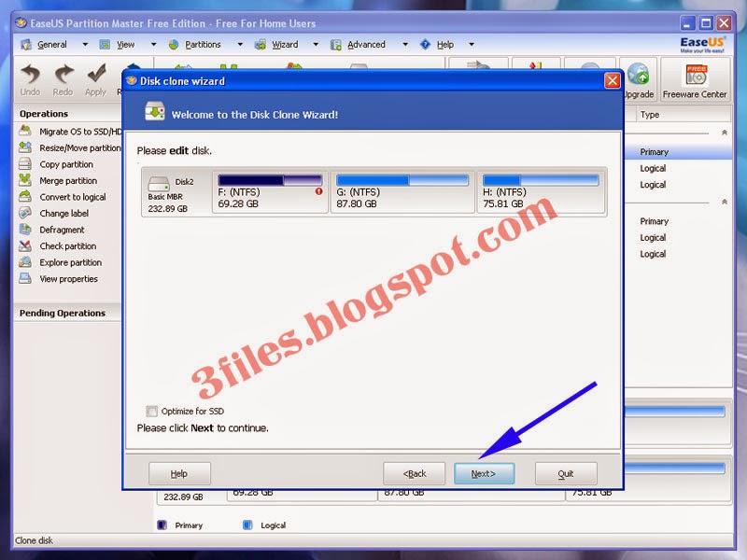Expand the Partitions menu dropdown arrow
This screenshot has width=747, height=560.
point(240,44)
